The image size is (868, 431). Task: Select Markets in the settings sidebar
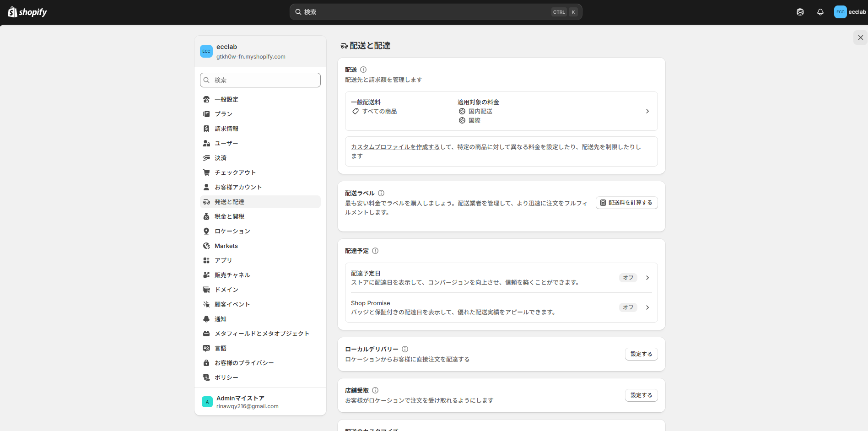tap(226, 246)
